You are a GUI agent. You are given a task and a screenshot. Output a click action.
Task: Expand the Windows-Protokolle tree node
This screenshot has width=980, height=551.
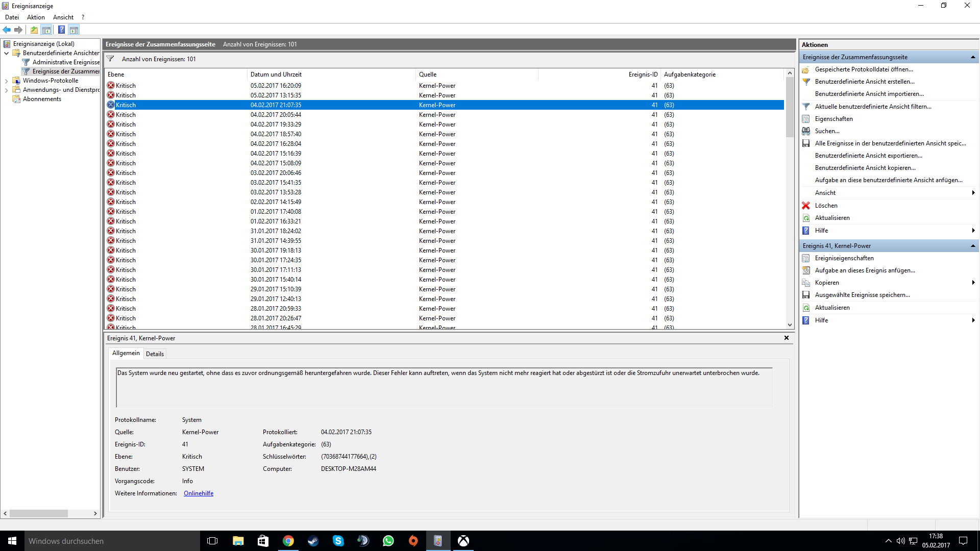pyautogui.click(x=6, y=81)
